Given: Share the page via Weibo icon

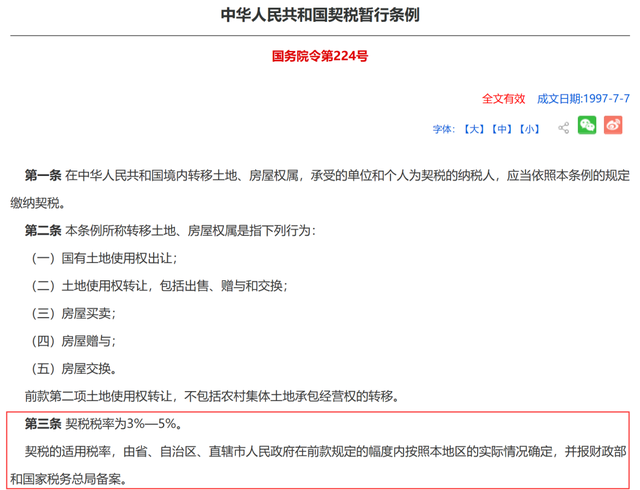Looking at the screenshot, I should [x=613, y=125].
